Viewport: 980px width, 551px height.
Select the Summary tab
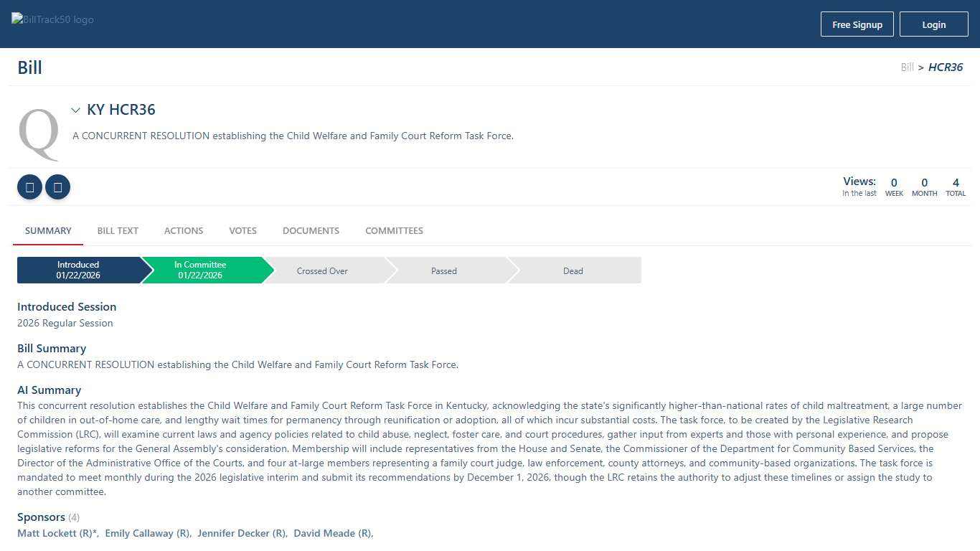point(48,230)
